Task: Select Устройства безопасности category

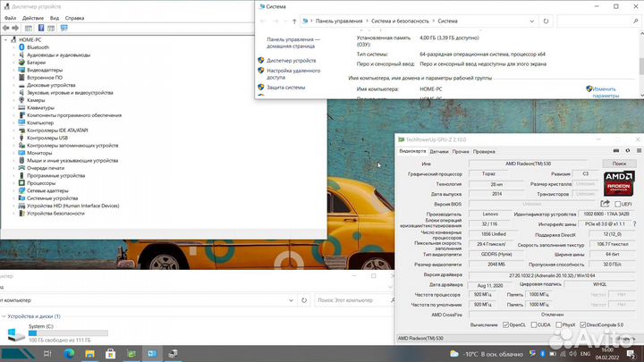Action: [x=55, y=214]
